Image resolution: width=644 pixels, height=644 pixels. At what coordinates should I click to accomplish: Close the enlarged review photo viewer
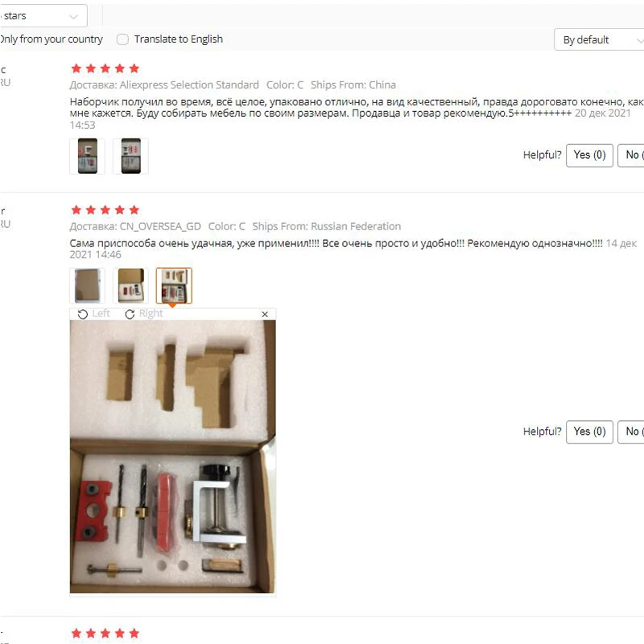(x=265, y=314)
